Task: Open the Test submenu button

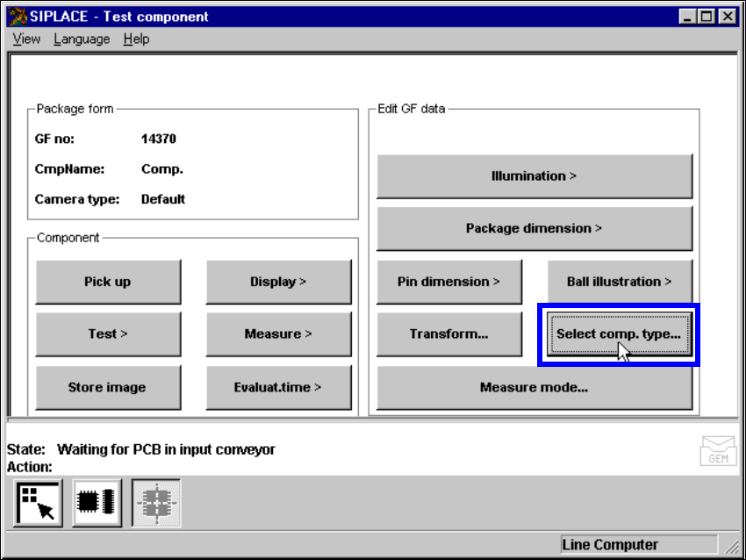Action: tap(108, 334)
